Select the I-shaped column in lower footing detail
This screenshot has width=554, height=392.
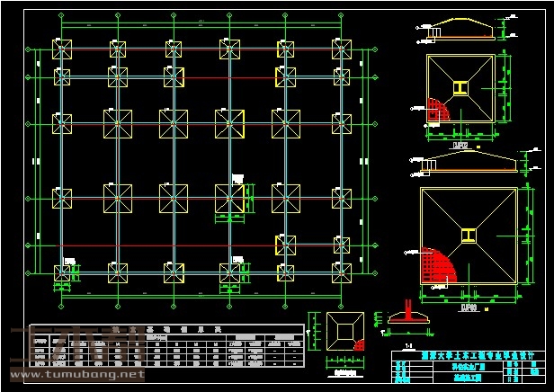[469, 236]
